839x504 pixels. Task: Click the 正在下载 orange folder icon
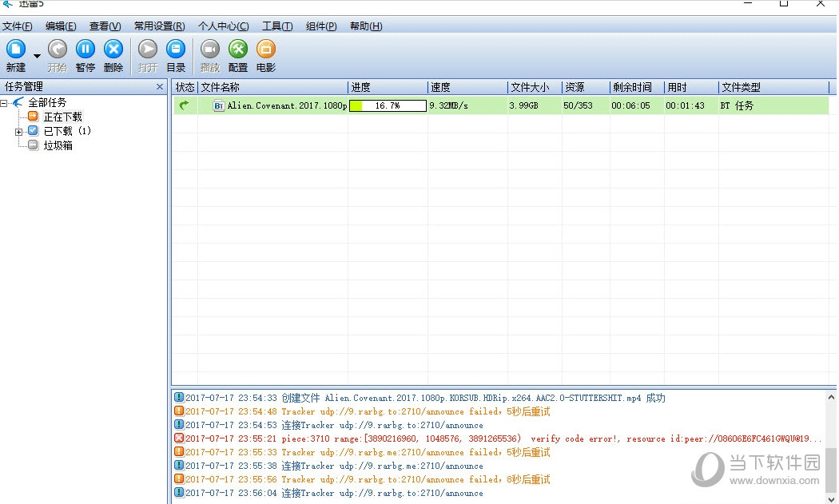coord(34,116)
